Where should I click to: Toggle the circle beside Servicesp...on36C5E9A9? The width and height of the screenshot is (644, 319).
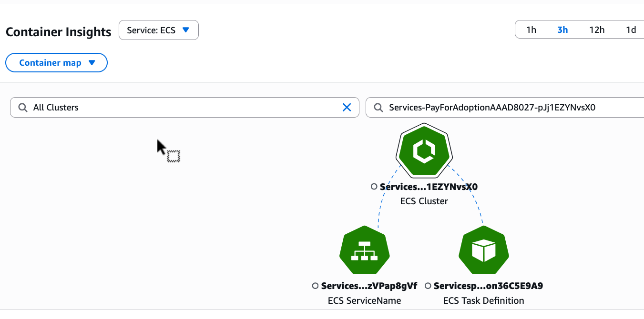(x=428, y=286)
